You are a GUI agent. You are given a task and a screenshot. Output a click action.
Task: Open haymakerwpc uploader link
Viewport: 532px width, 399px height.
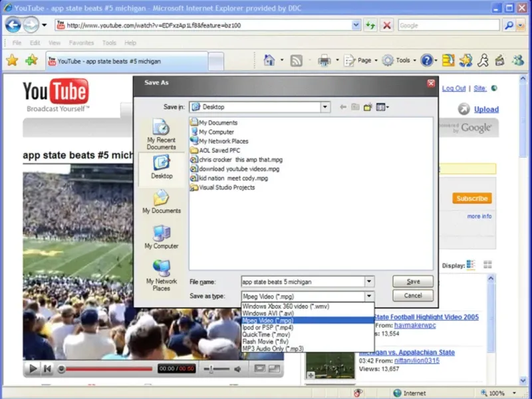[415, 325]
